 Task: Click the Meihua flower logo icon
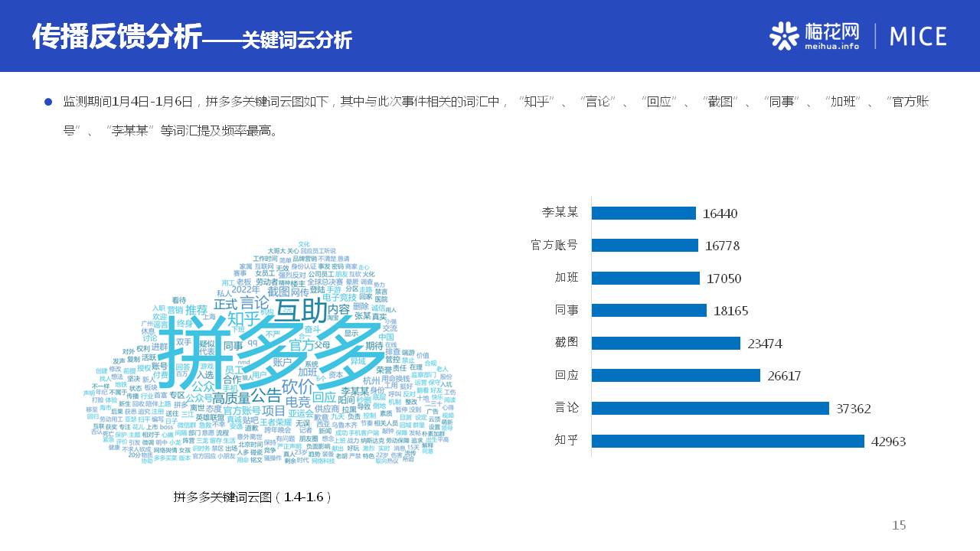click(x=784, y=36)
